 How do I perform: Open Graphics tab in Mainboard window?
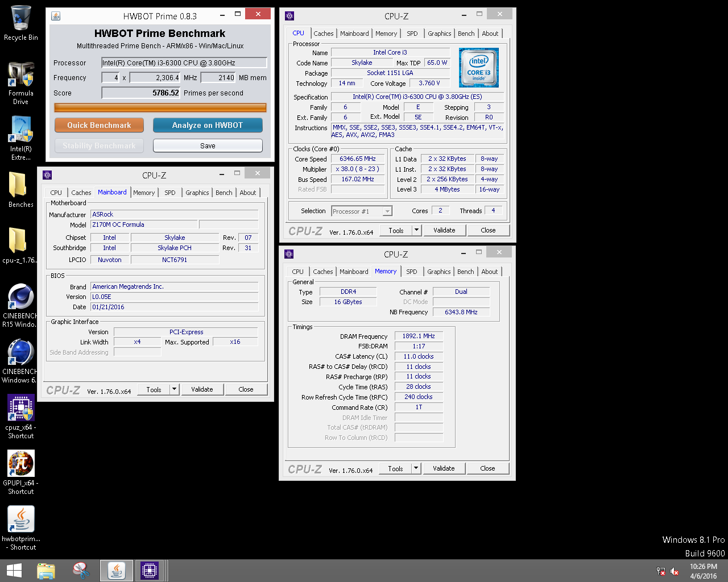click(197, 193)
